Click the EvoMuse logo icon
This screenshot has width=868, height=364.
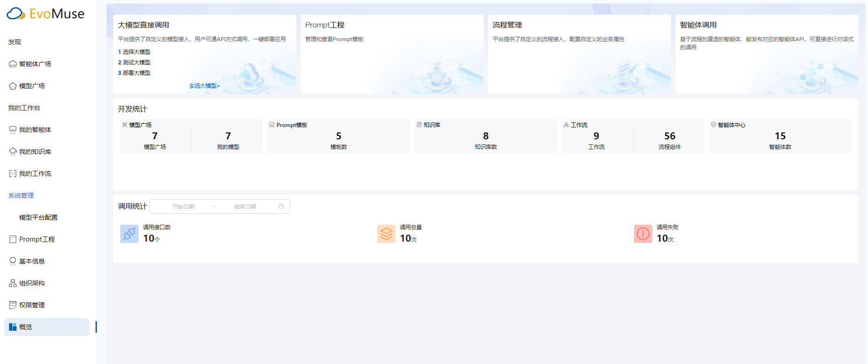(x=16, y=14)
